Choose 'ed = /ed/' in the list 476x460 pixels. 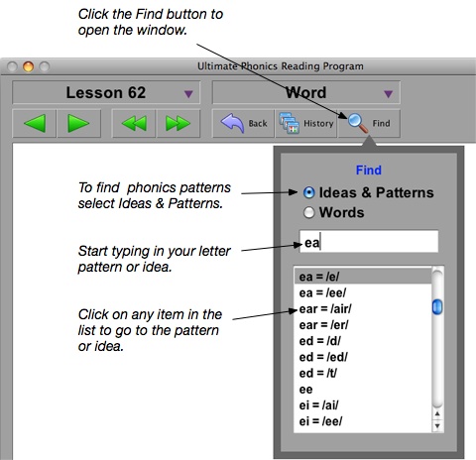click(x=363, y=357)
